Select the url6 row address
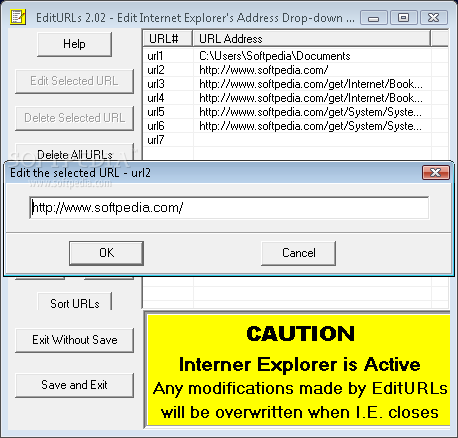This screenshot has width=458, height=438. 310,126
